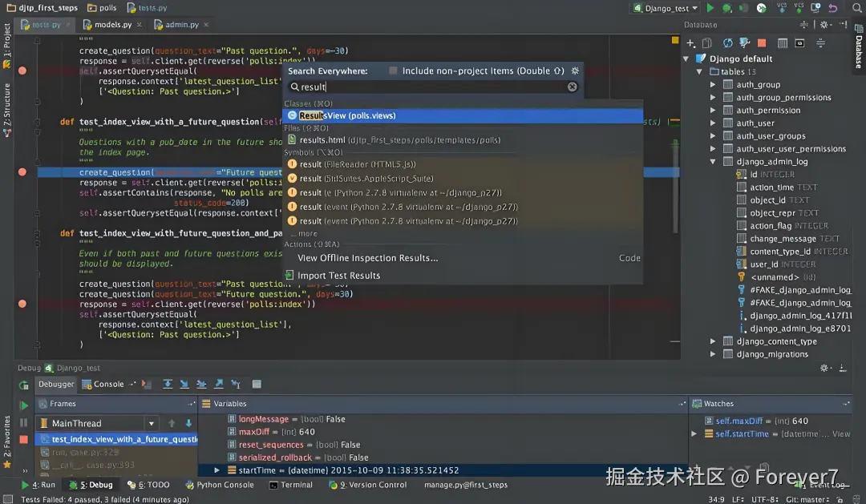This screenshot has width=866, height=504.
Task: Click the Git: master branch status bar widget
Action: tap(807, 499)
